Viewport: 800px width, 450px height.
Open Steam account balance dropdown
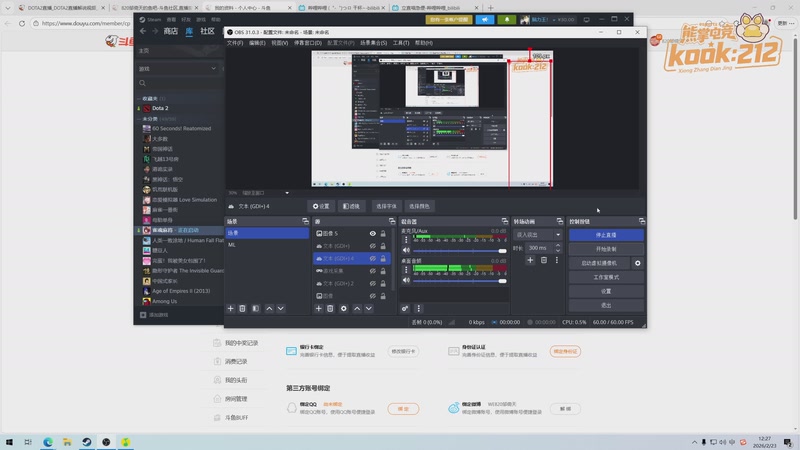[554, 19]
